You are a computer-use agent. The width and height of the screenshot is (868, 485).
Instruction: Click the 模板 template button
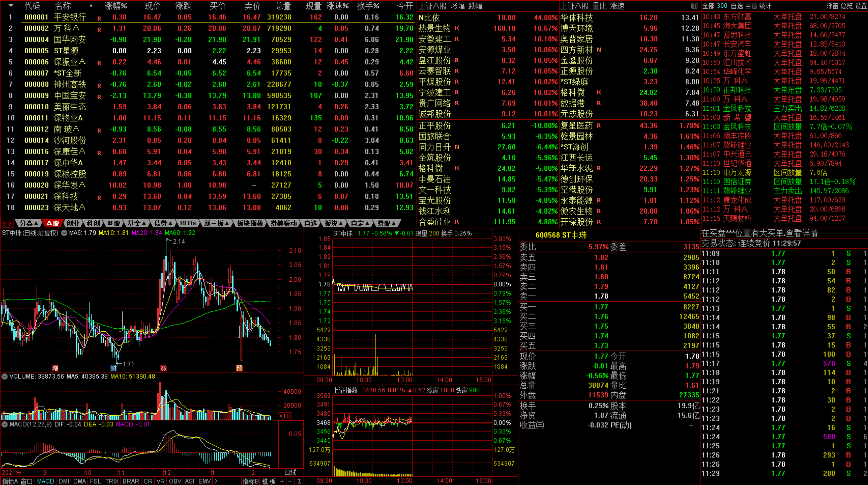click(x=269, y=481)
